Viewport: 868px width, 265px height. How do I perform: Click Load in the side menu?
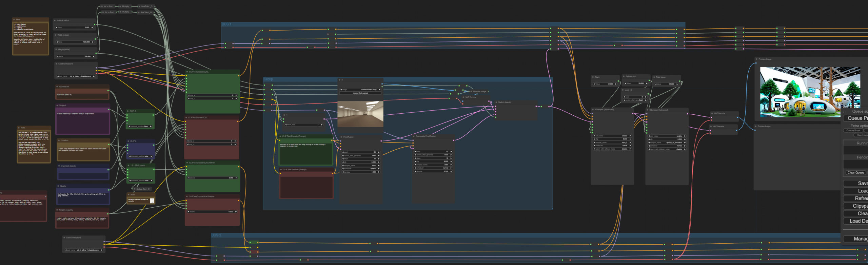[x=858, y=191]
